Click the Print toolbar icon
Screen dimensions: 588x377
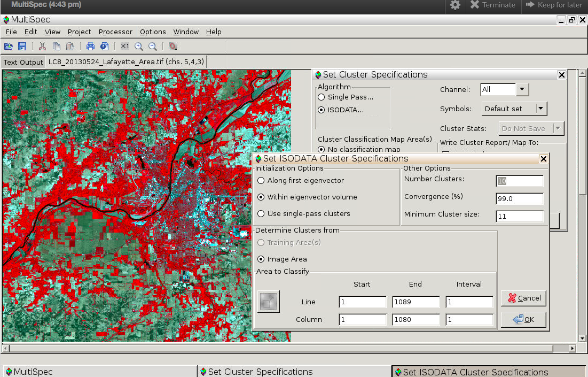click(x=90, y=47)
